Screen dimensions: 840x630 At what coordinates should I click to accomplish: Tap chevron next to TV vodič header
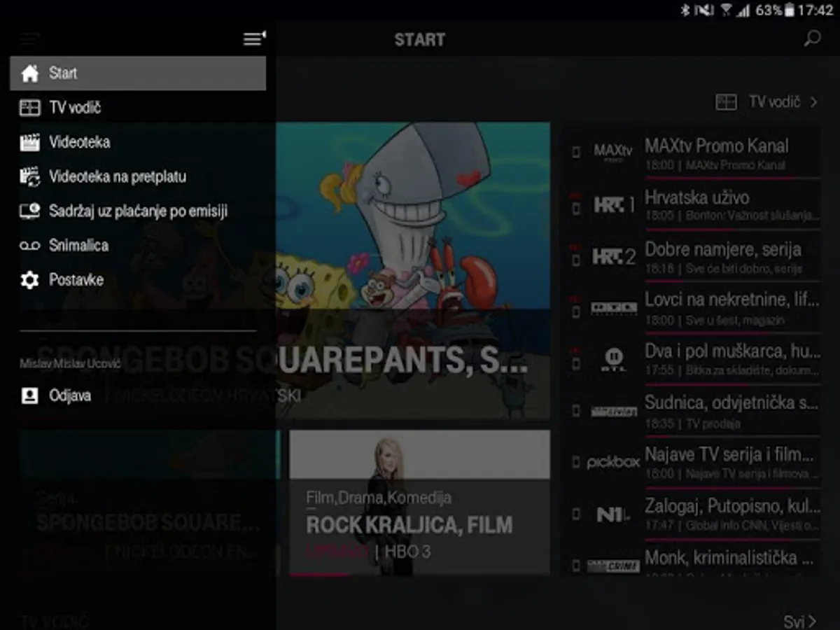pyautogui.click(x=813, y=102)
